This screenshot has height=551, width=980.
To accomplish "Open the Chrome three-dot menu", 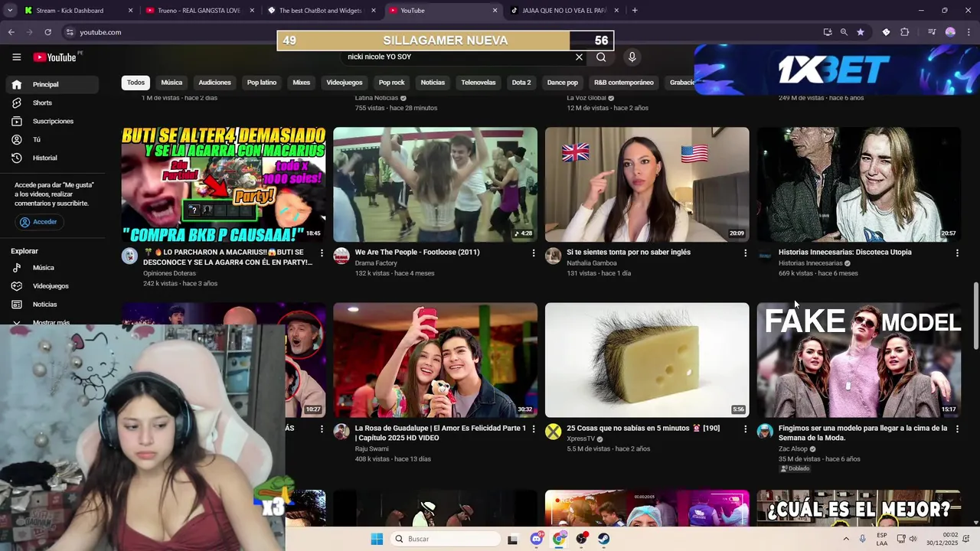I will coord(968,32).
